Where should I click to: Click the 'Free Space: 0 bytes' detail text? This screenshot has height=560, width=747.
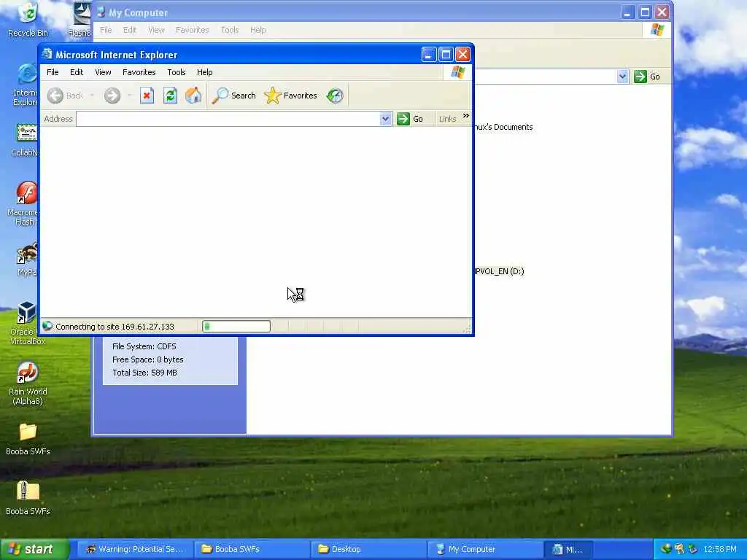(147, 359)
